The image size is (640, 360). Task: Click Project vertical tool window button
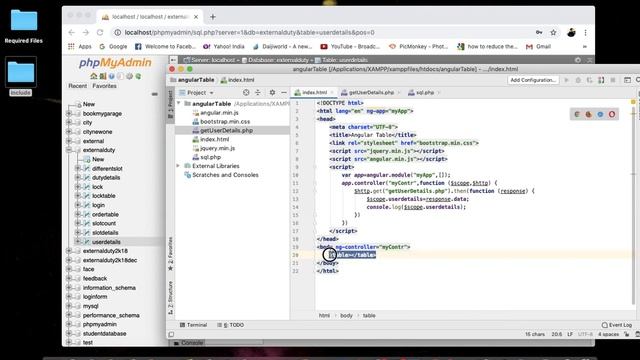(x=171, y=105)
